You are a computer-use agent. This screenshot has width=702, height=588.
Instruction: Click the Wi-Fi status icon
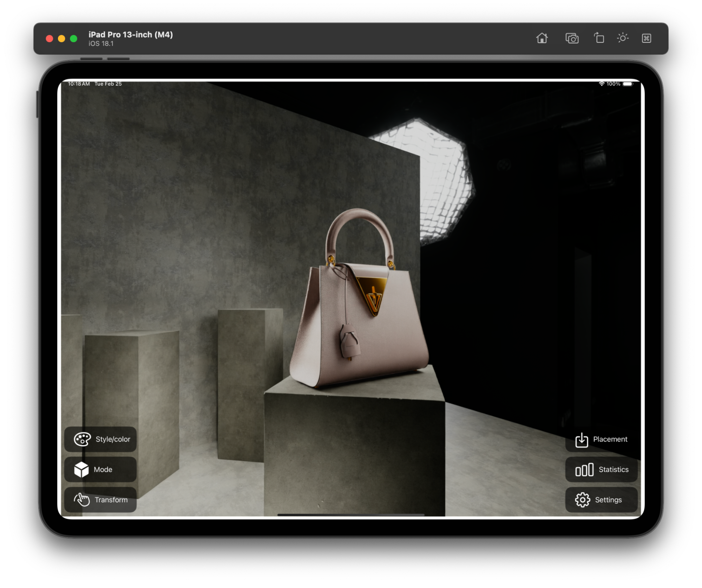point(602,84)
